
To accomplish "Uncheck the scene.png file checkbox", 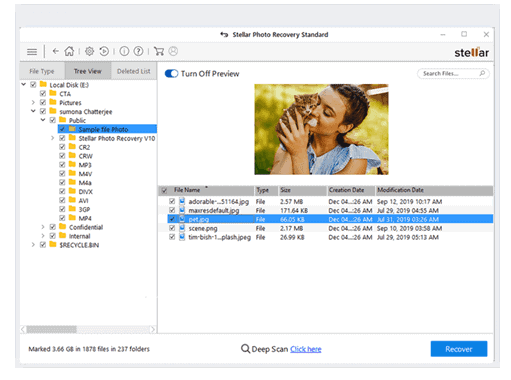I will coord(172,228).
